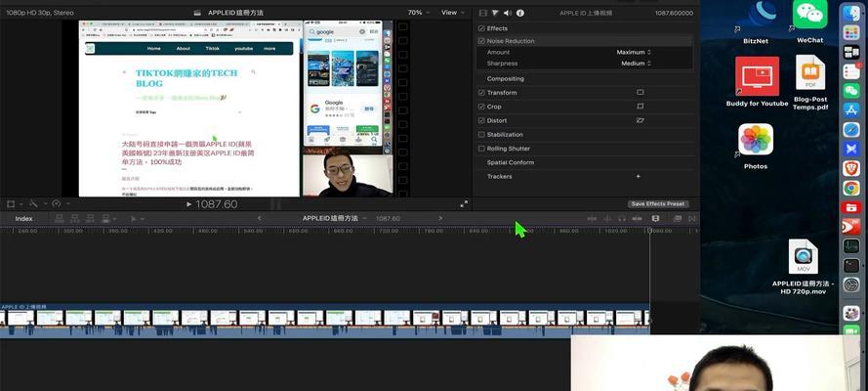Viewport: 868px width, 391px height.
Task: Click the Crop on-screen controls icon
Action: [x=640, y=107]
